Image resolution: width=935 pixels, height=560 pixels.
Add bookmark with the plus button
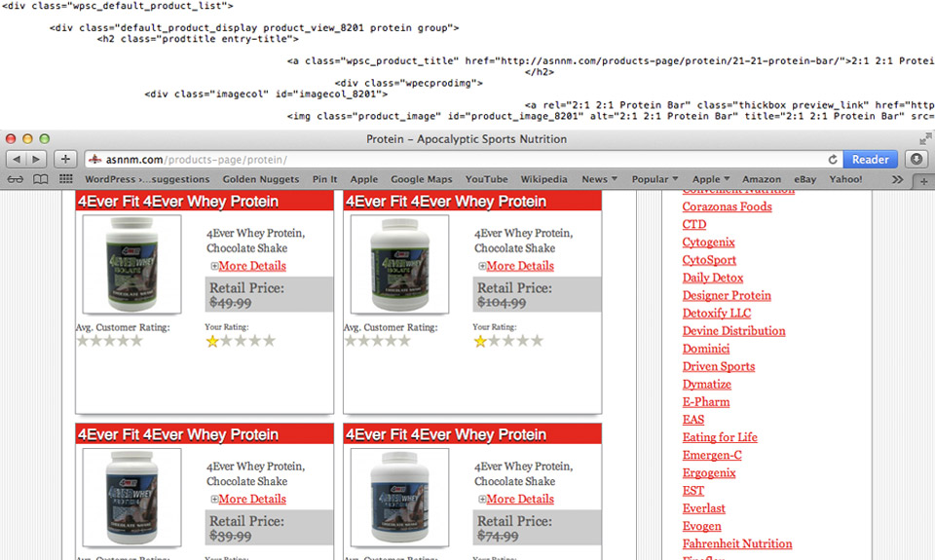[65, 159]
